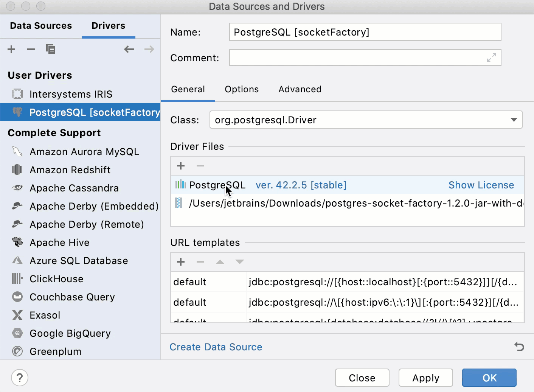Viewport: 534px width, 392px height.
Task: Add a new URL template
Action: pyautogui.click(x=181, y=262)
